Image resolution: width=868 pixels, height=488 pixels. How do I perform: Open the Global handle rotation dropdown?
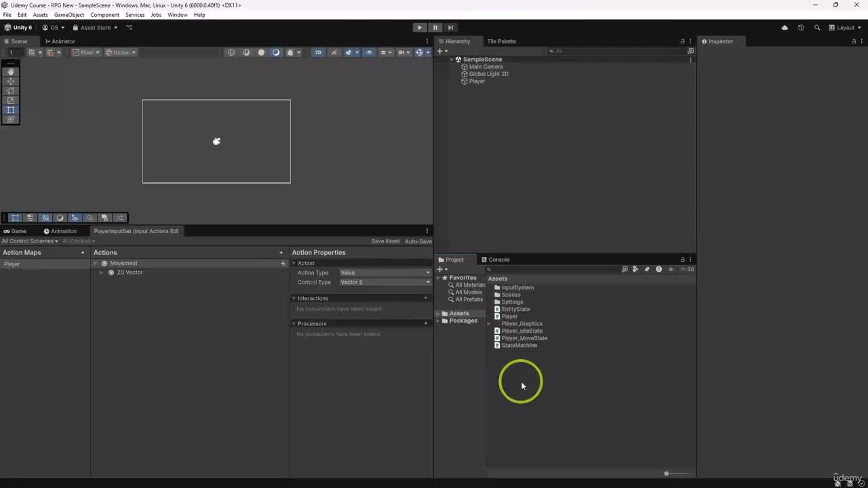click(x=121, y=52)
